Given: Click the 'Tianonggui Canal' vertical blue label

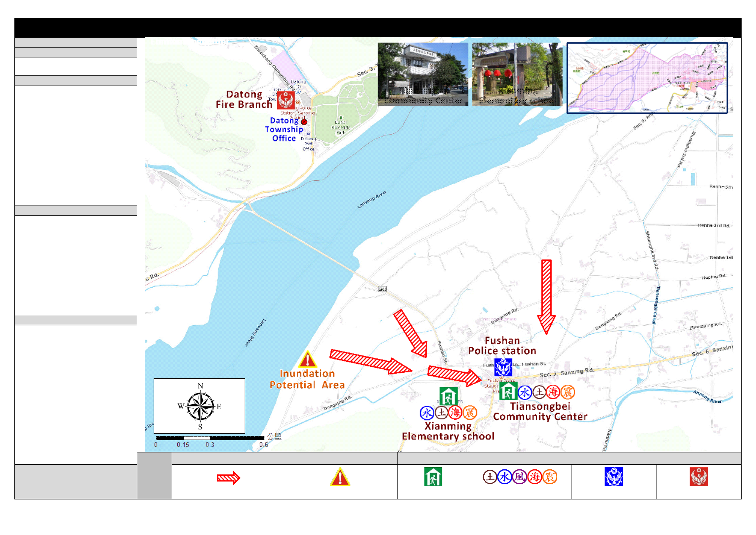Looking at the screenshot, I should [656, 305].
